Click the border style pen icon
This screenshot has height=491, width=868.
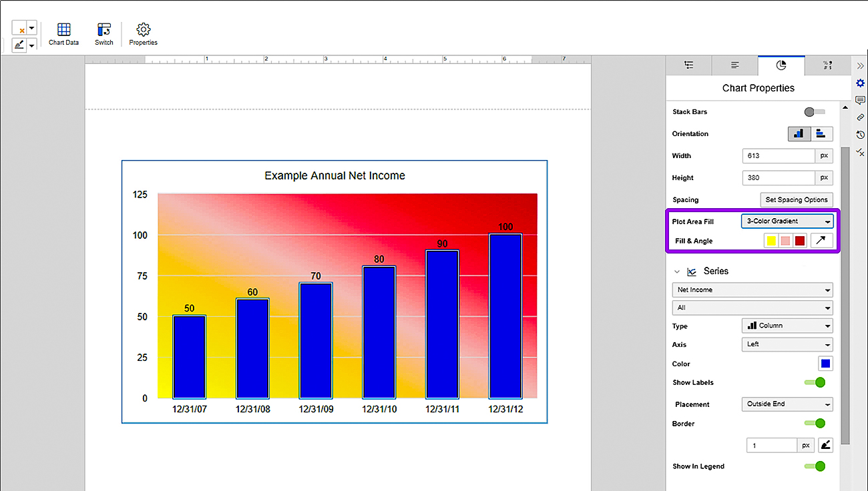[826, 445]
